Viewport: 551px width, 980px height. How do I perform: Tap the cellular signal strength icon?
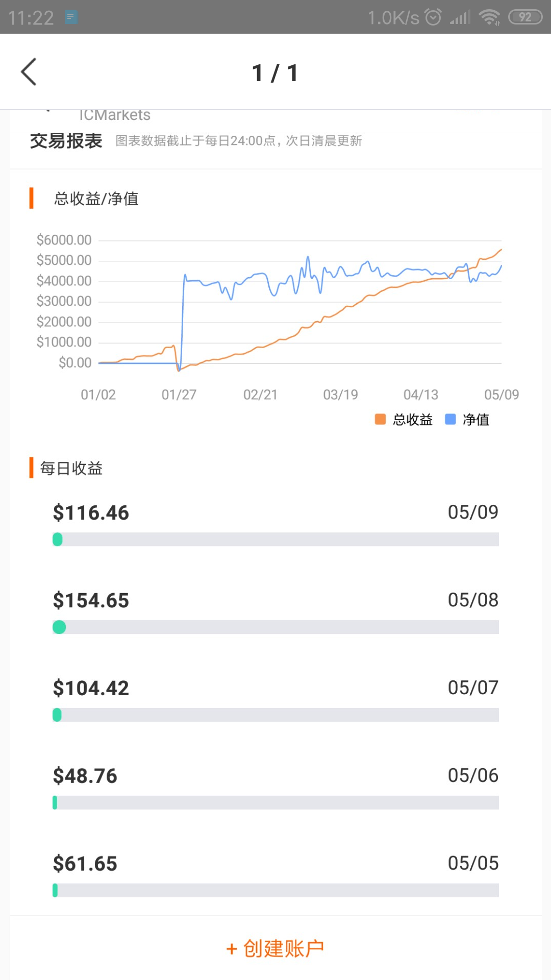pos(460,18)
